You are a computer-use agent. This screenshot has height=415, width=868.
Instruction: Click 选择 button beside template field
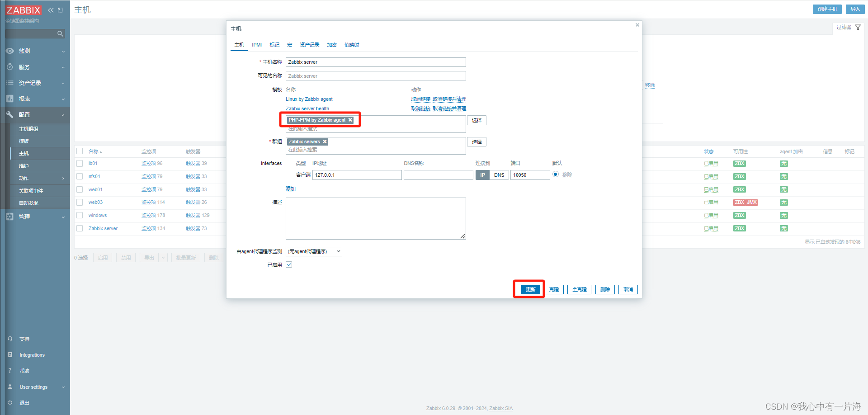coord(476,120)
